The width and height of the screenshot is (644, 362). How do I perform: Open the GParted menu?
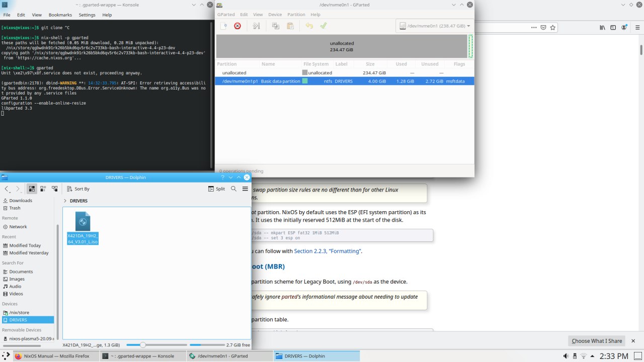(x=226, y=15)
